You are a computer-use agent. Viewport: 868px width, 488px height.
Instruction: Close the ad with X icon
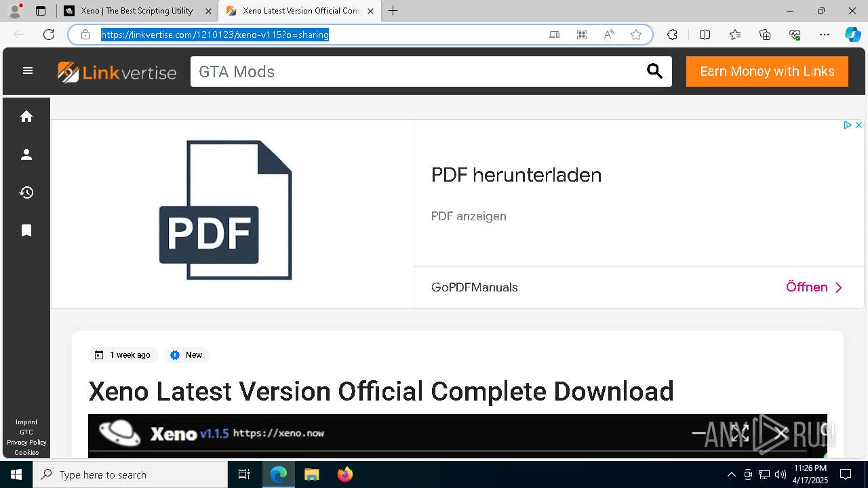859,125
